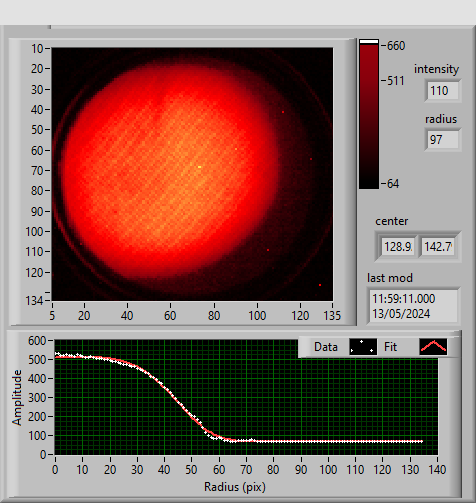Click the second center coordinate field 142.7
This screenshot has width=476, height=503.
tap(438, 247)
